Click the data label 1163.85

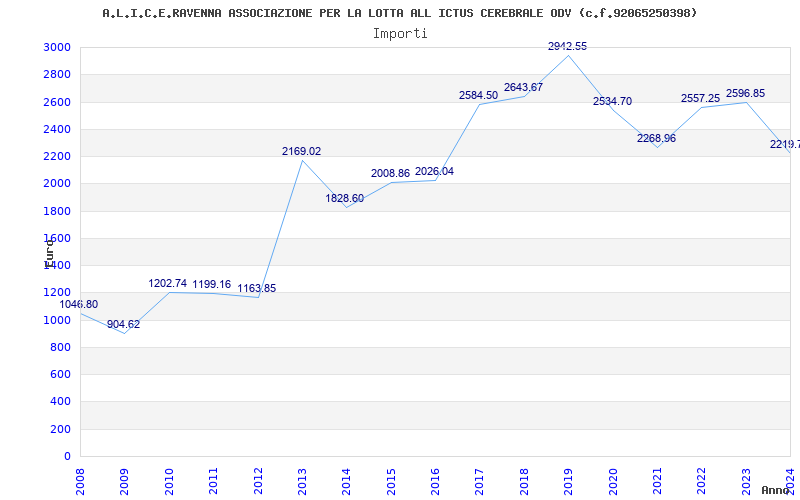[x=256, y=289]
